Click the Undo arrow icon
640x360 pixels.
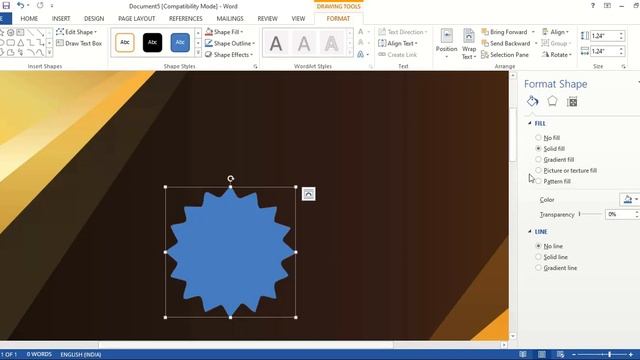coord(20,6)
